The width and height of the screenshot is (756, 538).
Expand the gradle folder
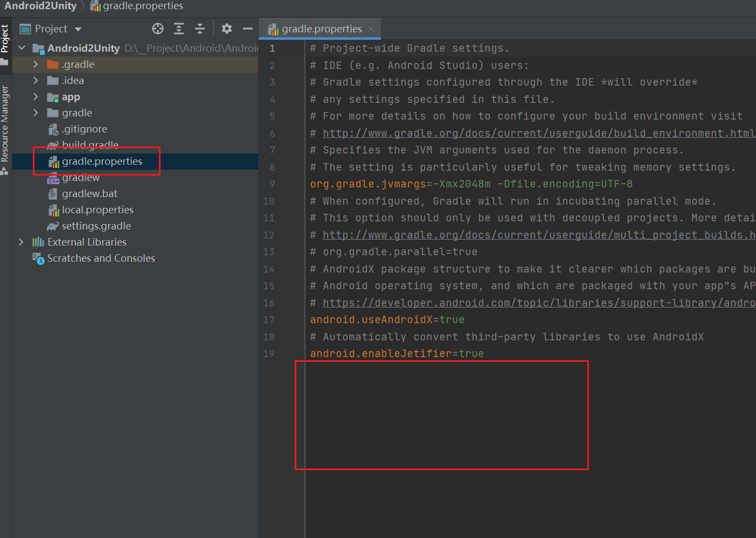point(36,113)
